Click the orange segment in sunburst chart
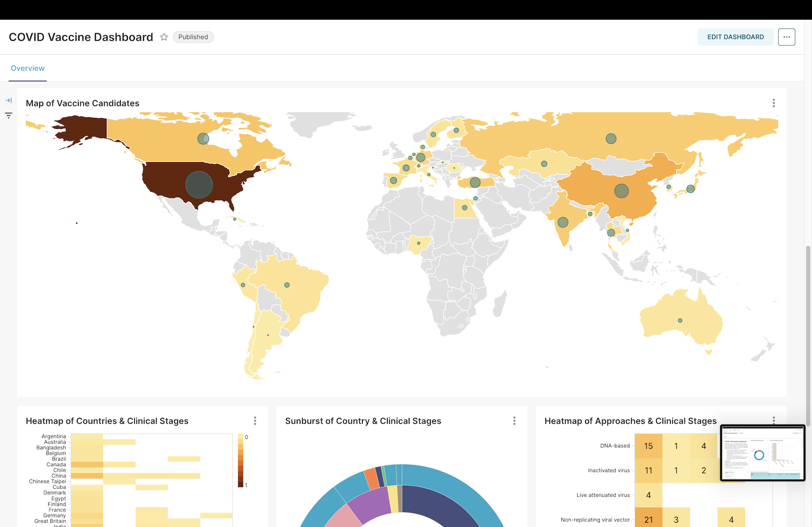 [x=372, y=479]
